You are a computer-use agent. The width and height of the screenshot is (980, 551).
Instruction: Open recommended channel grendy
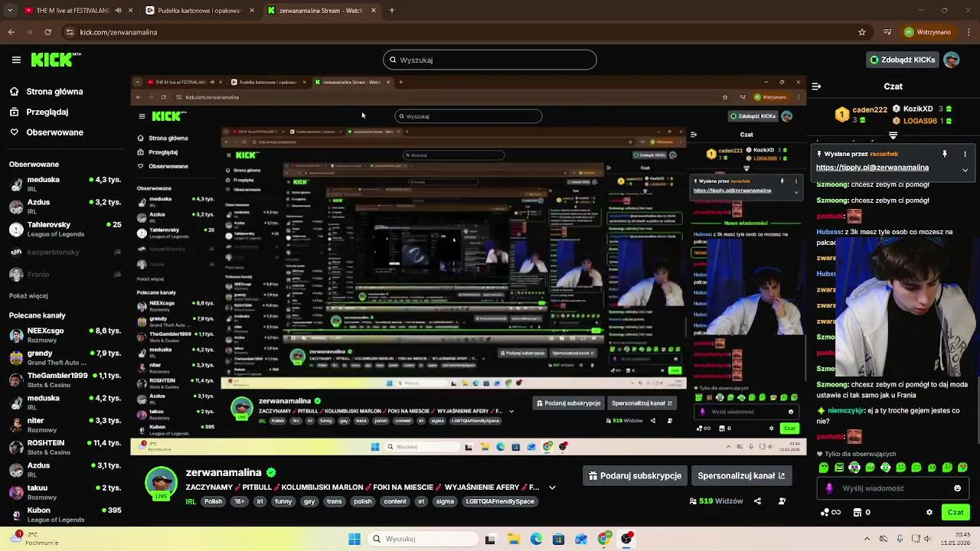click(65, 357)
